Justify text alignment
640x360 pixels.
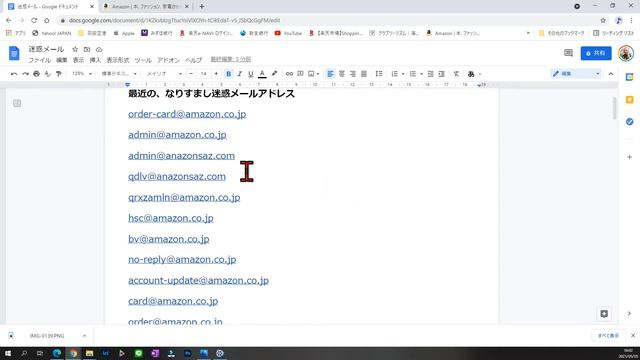click(364, 74)
